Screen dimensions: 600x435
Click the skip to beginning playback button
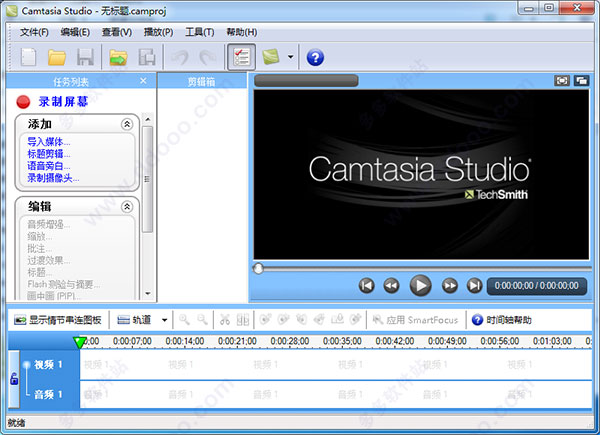[x=366, y=285]
